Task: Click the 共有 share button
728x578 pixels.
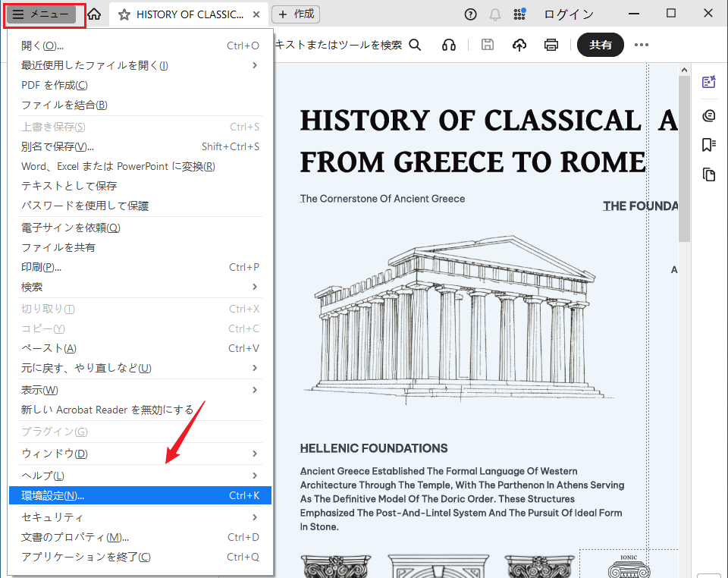Action: [x=601, y=45]
